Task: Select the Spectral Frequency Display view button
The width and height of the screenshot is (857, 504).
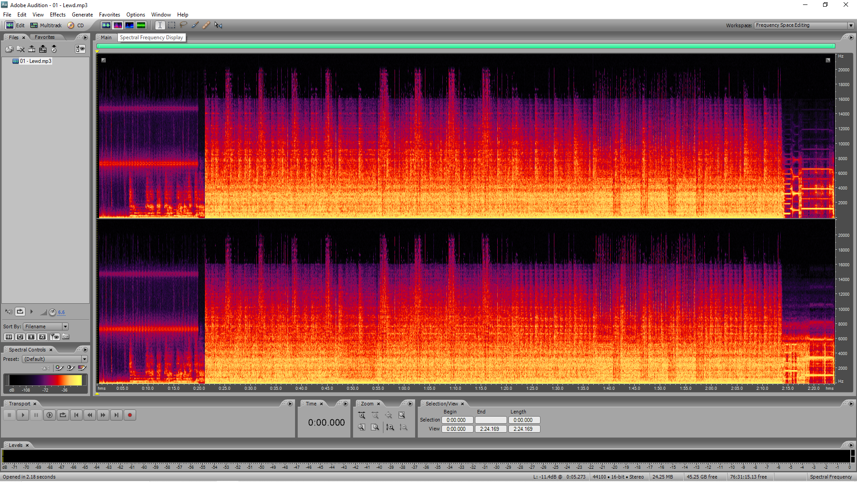Action: click(117, 25)
